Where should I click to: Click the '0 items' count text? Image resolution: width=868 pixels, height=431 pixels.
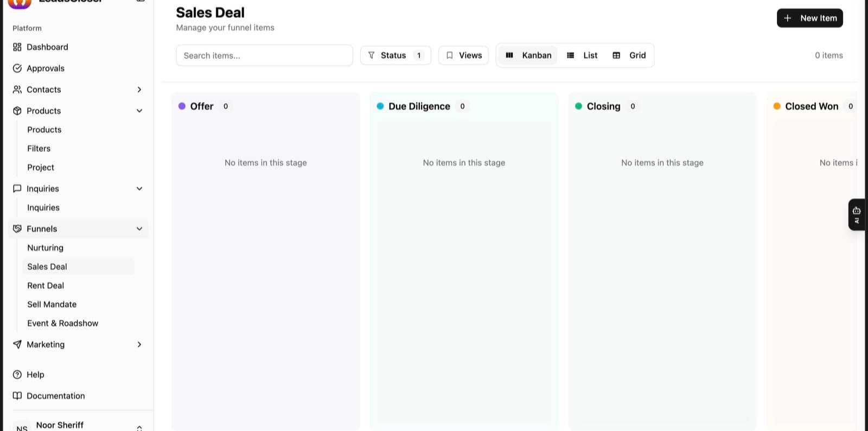(829, 55)
